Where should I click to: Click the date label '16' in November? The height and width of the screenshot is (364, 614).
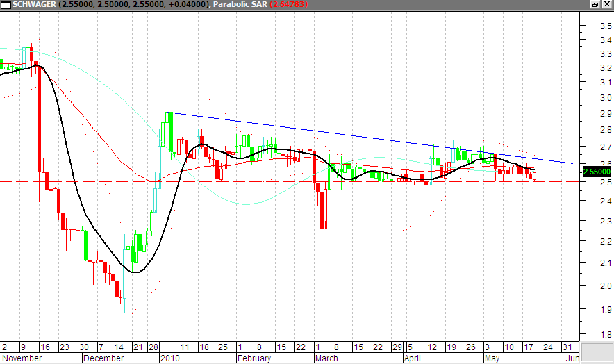point(45,347)
